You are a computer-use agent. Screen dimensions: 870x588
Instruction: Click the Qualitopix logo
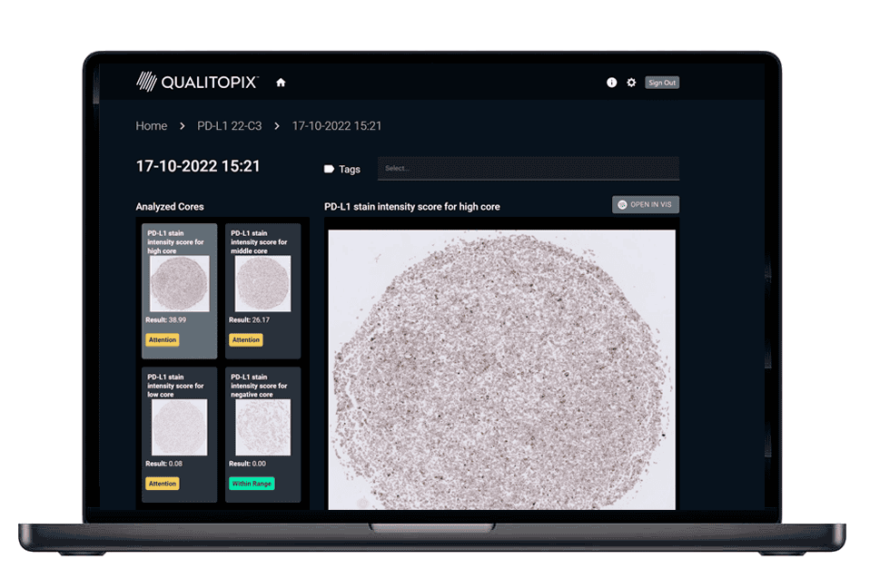[197, 83]
